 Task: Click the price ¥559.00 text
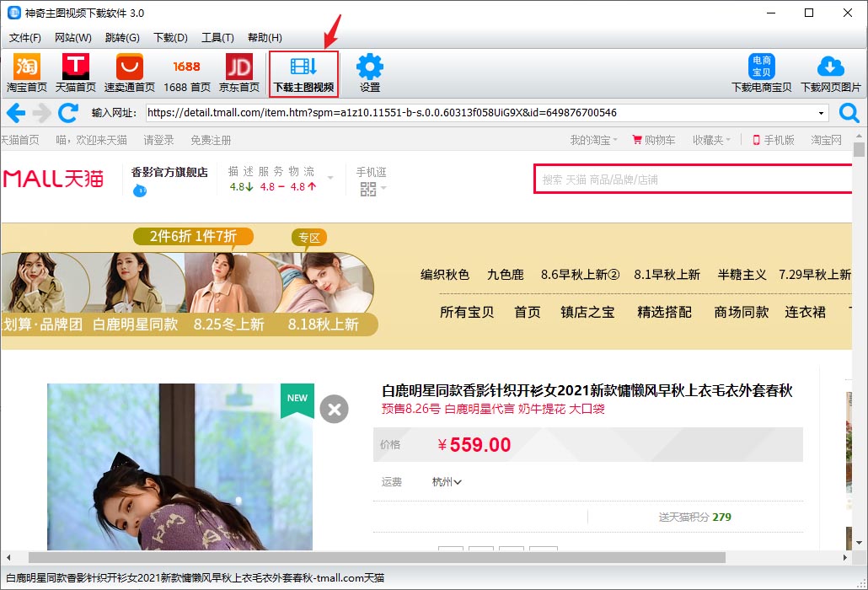pos(474,444)
